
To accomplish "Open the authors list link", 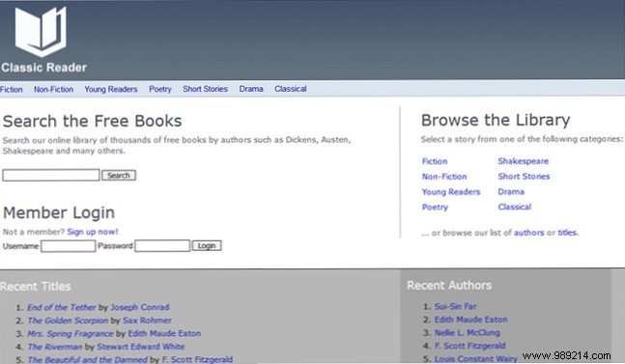I will click(529, 233).
